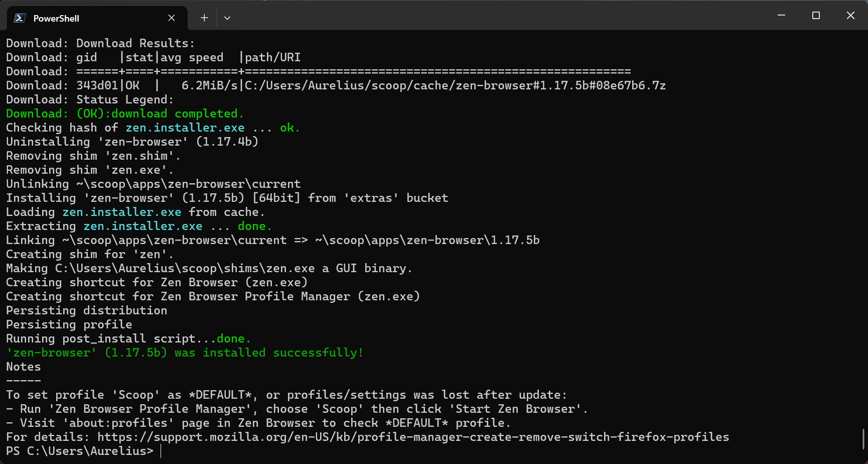Image resolution: width=868 pixels, height=464 pixels.
Task: Open a new terminal tab
Action: (x=204, y=18)
